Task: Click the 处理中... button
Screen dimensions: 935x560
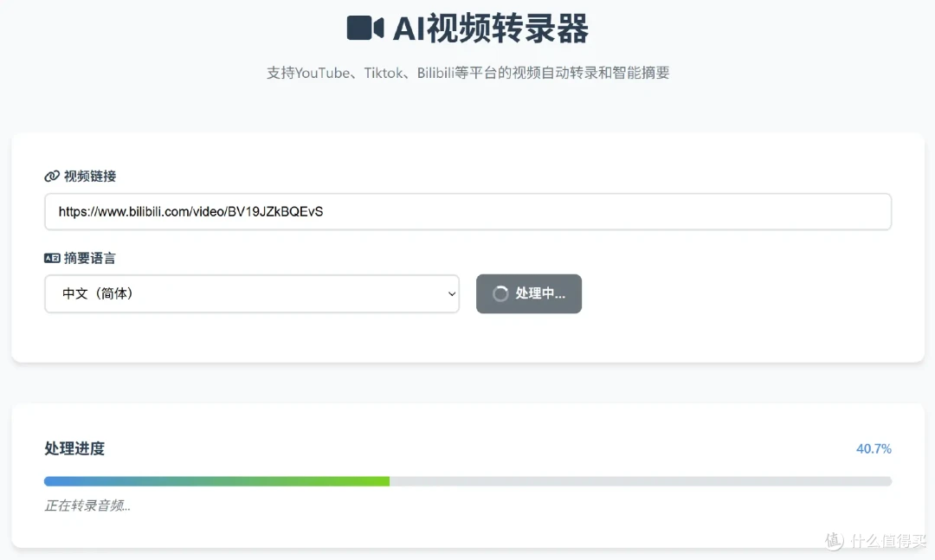Action: 529,293
